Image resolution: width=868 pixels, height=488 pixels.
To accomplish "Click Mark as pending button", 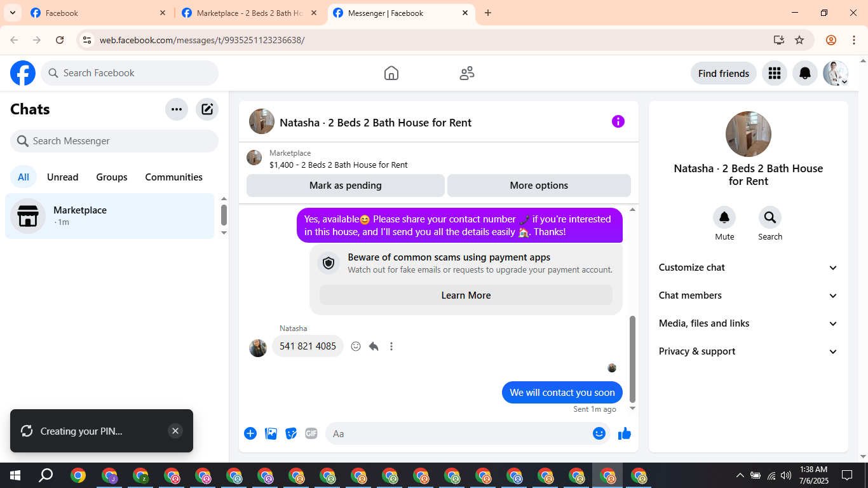I will (346, 186).
